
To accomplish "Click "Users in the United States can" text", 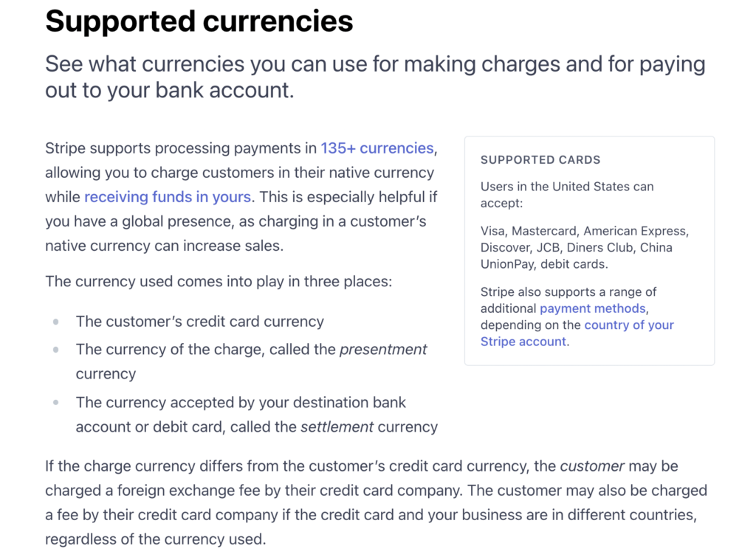I will [x=567, y=187].
